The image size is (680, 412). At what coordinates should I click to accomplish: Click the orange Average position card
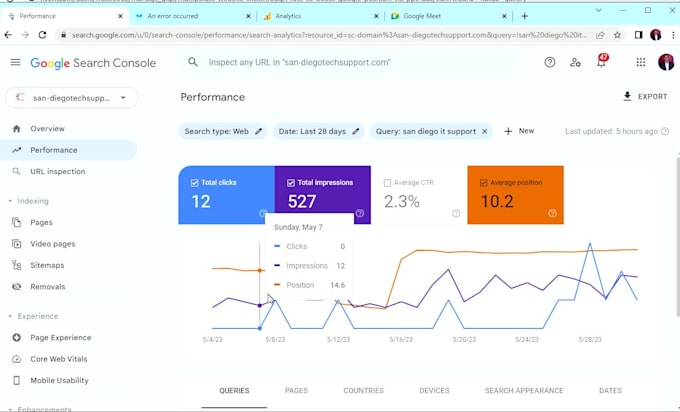pyautogui.click(x=515, y=195)
